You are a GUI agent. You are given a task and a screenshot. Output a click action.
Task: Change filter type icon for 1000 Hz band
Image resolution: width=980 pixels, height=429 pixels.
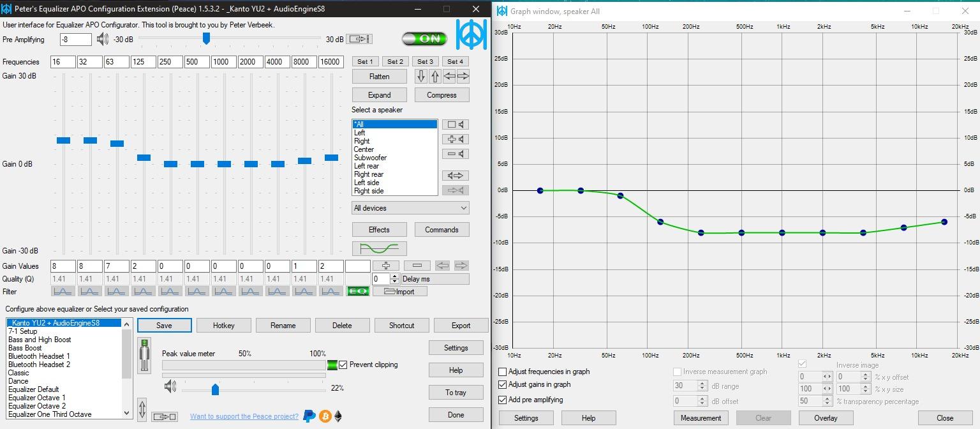[x=224, y=291]
